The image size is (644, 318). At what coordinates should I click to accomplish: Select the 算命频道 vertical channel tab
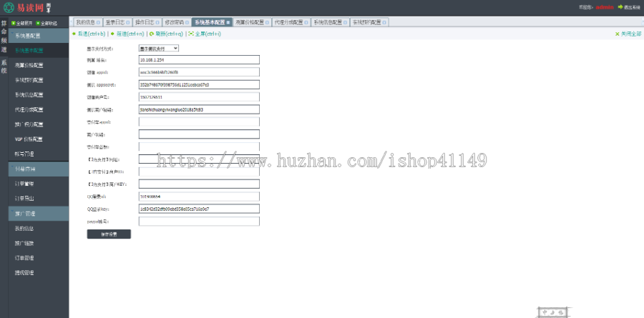coord(4,36)
